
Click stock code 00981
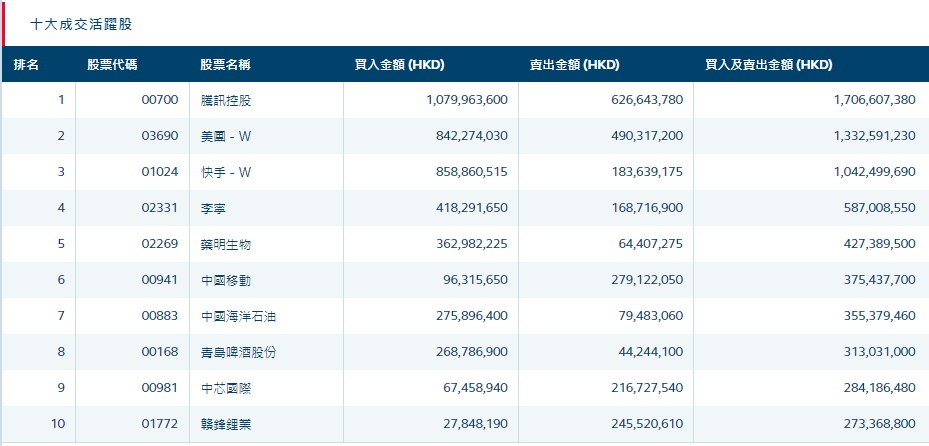pos(160,389)
